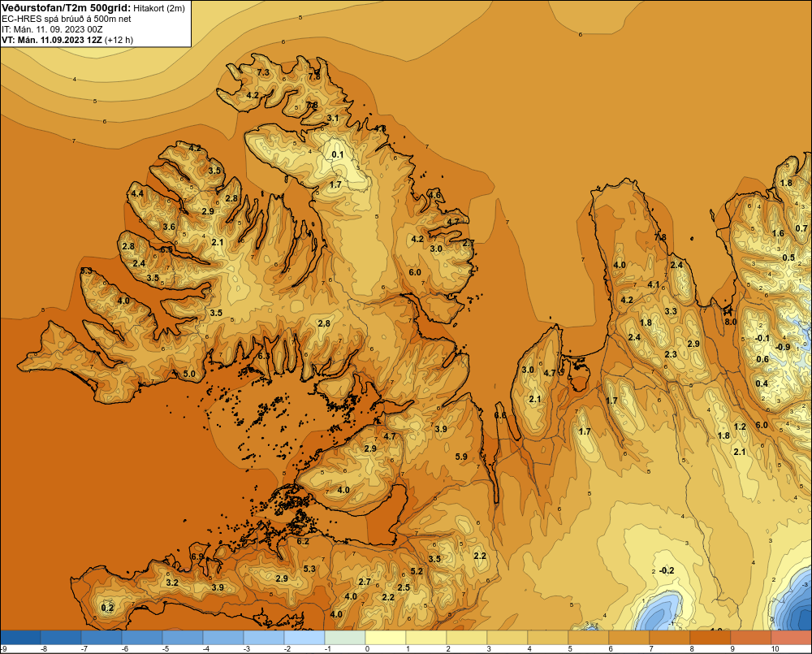
Task: Click the temperature value '2.3'
Action: tap(671, 354)
